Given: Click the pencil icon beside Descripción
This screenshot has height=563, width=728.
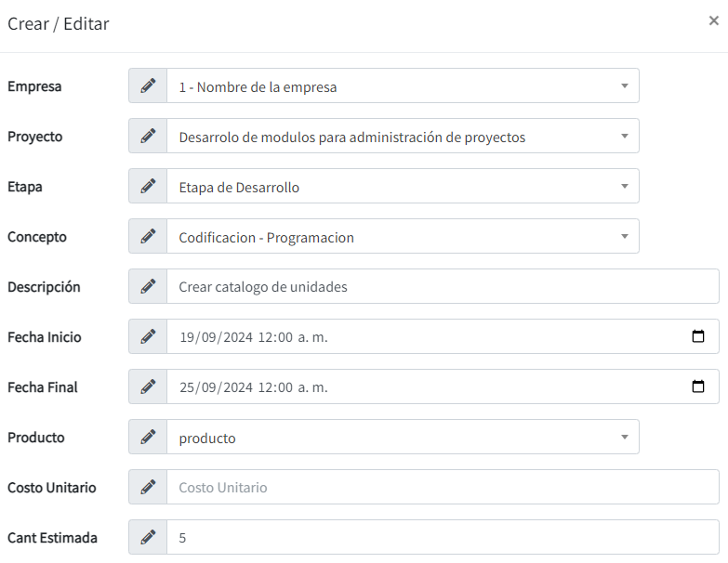Looking at the screenshot, I should coord(148,287).
